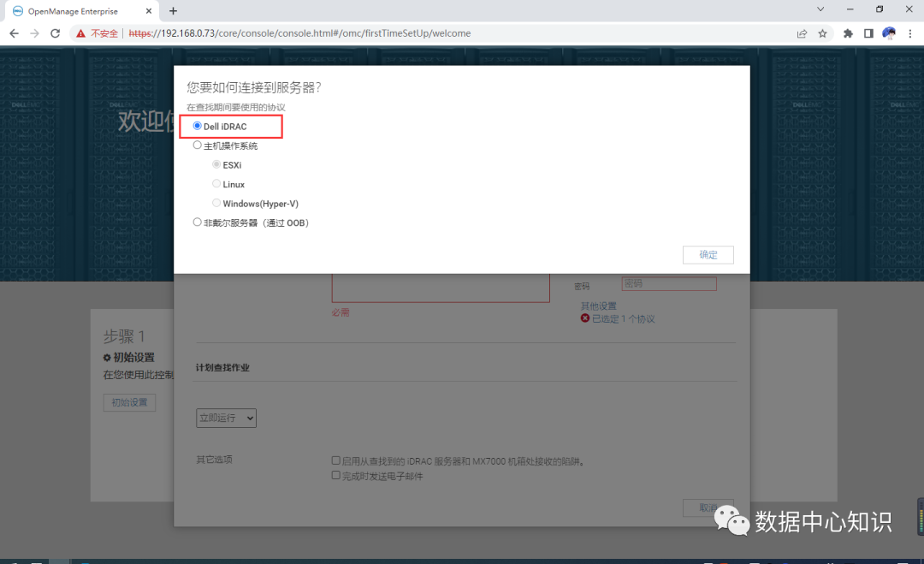Select the ESXi radio option

pos(216,164)
